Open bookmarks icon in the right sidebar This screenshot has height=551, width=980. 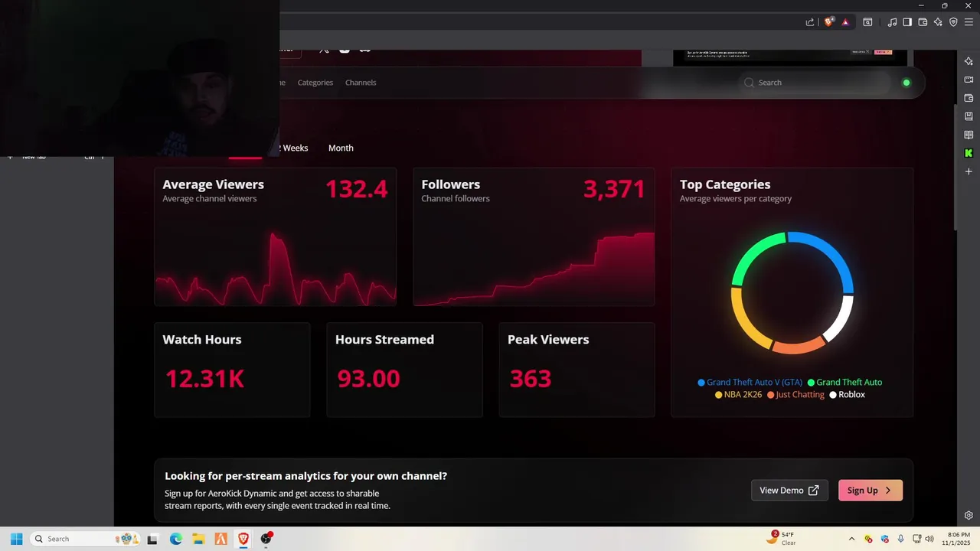click(x=969, y=116)
